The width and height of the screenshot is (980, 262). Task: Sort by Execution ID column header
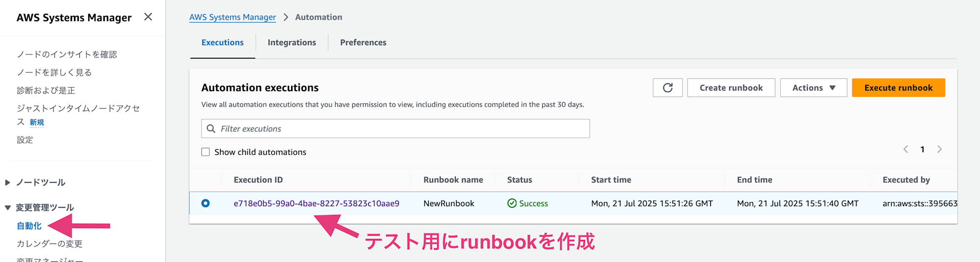click(x=258, y=180)
